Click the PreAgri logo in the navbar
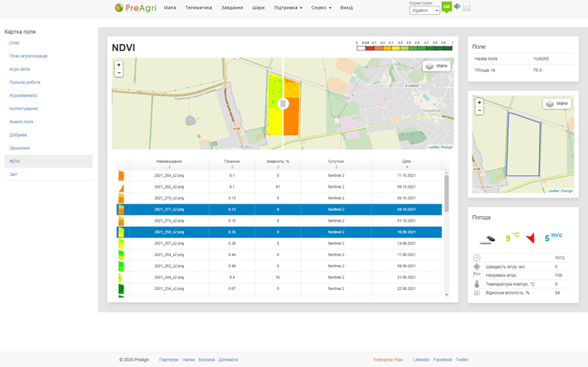The height and width of the screenshot is (367, 588). pos(134,8)
